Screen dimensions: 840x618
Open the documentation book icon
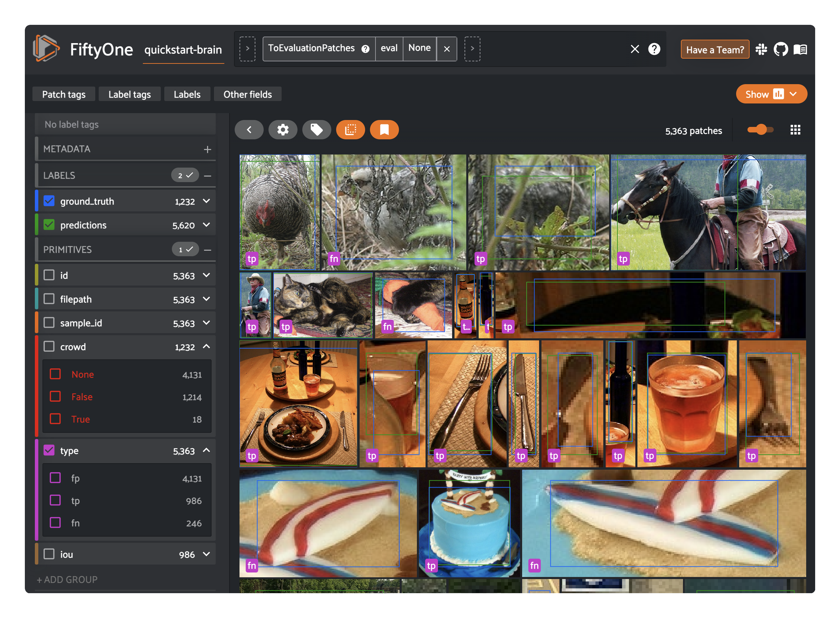click(x=800, y=49)
